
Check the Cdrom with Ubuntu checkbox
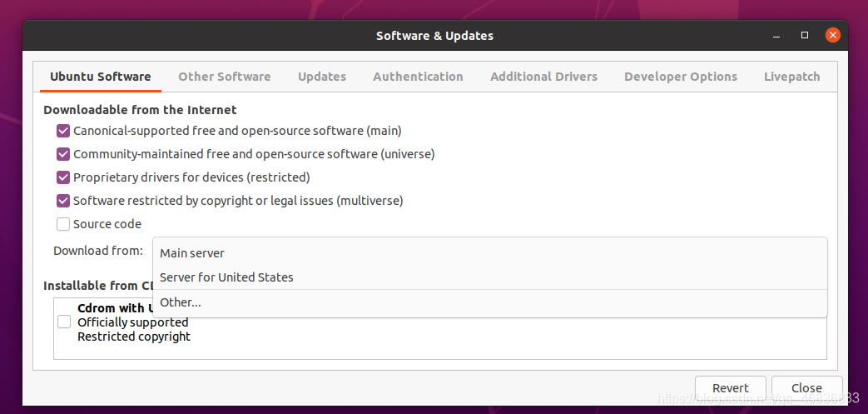[x=64, y=322]
